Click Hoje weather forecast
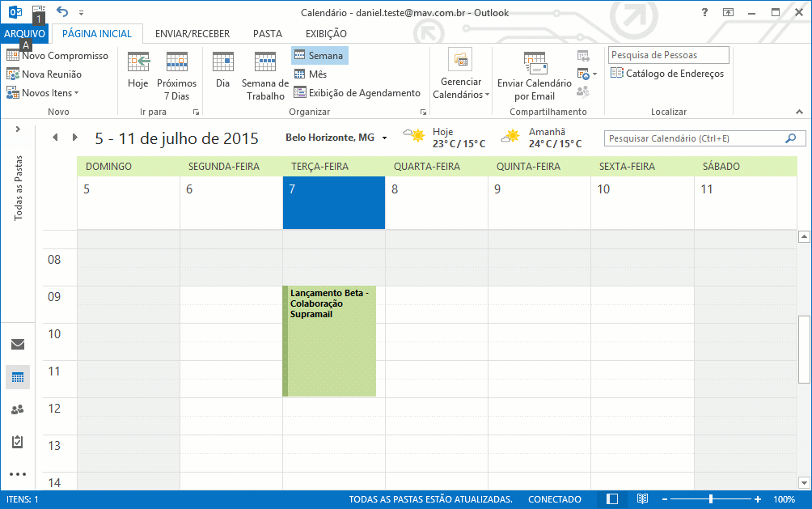The image size is (812, 509). (x=444, y=138)
